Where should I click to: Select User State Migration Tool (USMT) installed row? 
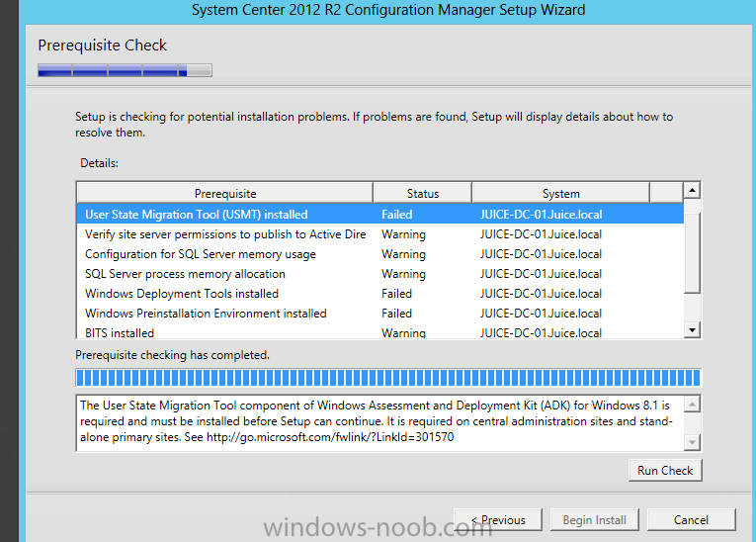tap(379, 215)
